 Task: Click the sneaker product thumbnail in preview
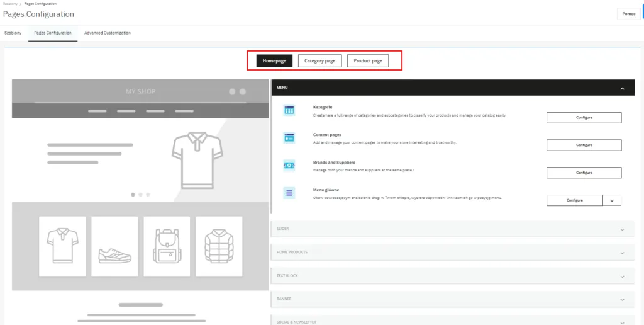(114, 246)
